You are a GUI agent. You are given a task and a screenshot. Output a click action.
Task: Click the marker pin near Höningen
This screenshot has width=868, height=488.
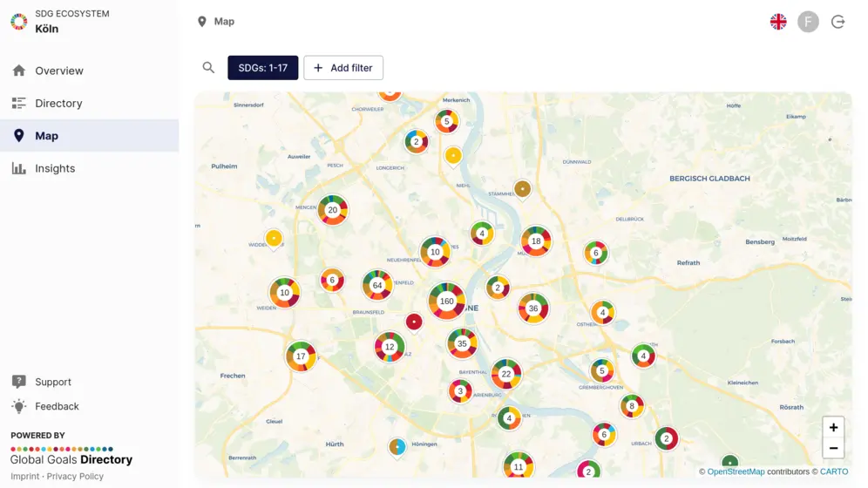click(x=397, y=446)
